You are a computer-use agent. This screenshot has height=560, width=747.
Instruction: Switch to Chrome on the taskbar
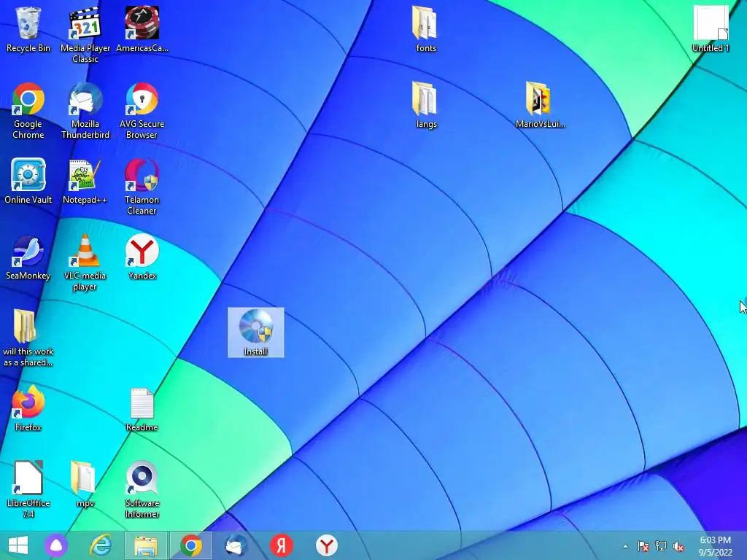coord(191,545)
